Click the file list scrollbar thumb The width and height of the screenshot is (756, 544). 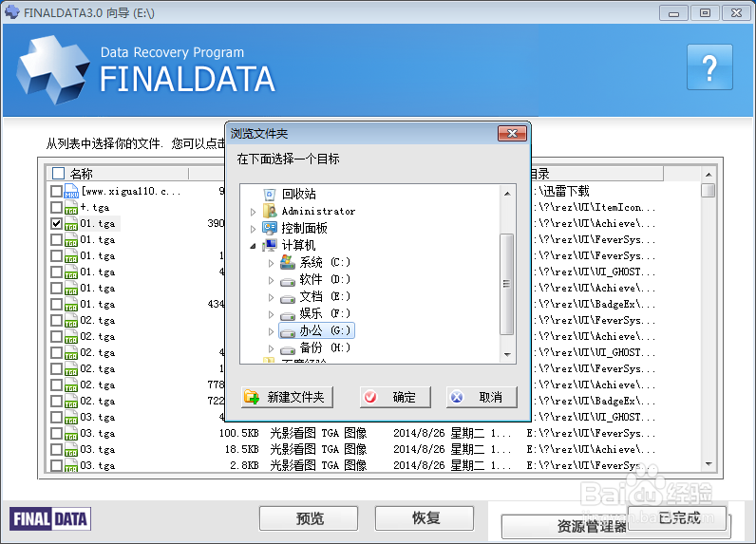[x=709, y=190]
